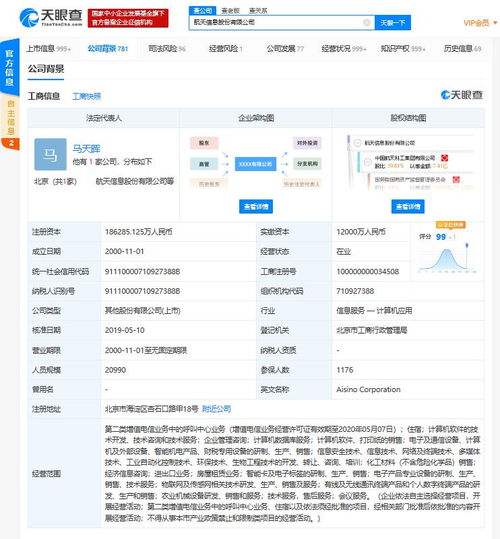Open the 中国航天科工集团有限公司 shareholder entry
Screen dimensions: 500x539
click(404, 158)
